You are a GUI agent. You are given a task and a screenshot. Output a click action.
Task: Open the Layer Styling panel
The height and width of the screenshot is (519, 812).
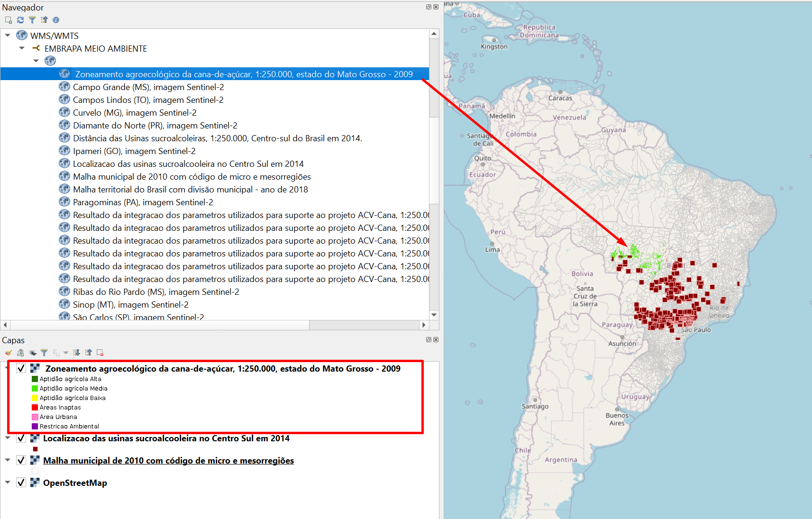coord(8,352)
